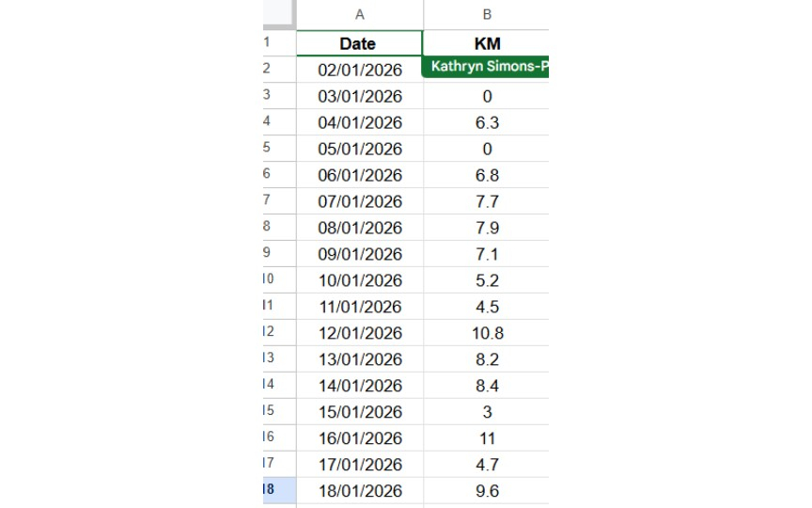Click the cell containing 6.3

coord(486,122)
